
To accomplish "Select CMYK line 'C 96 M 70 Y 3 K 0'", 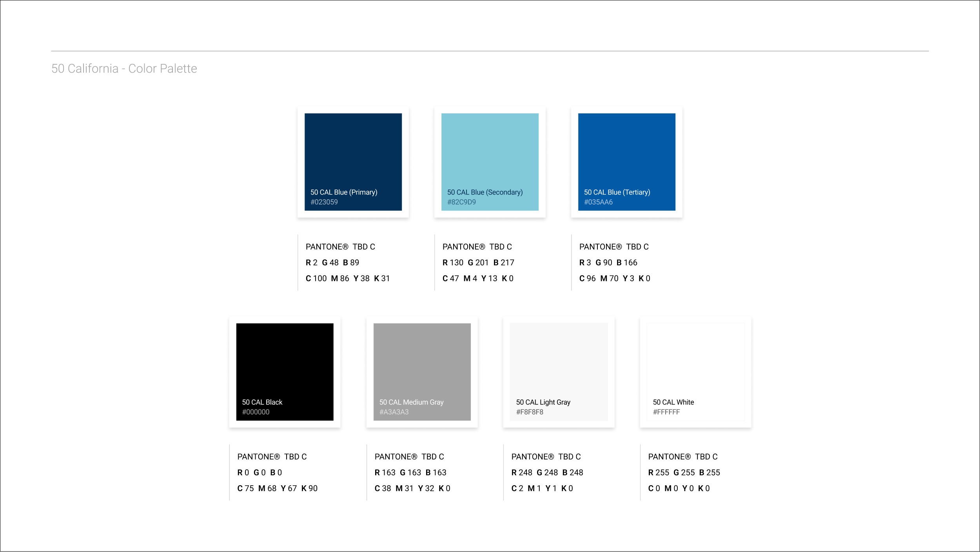I will pos(614,279).
